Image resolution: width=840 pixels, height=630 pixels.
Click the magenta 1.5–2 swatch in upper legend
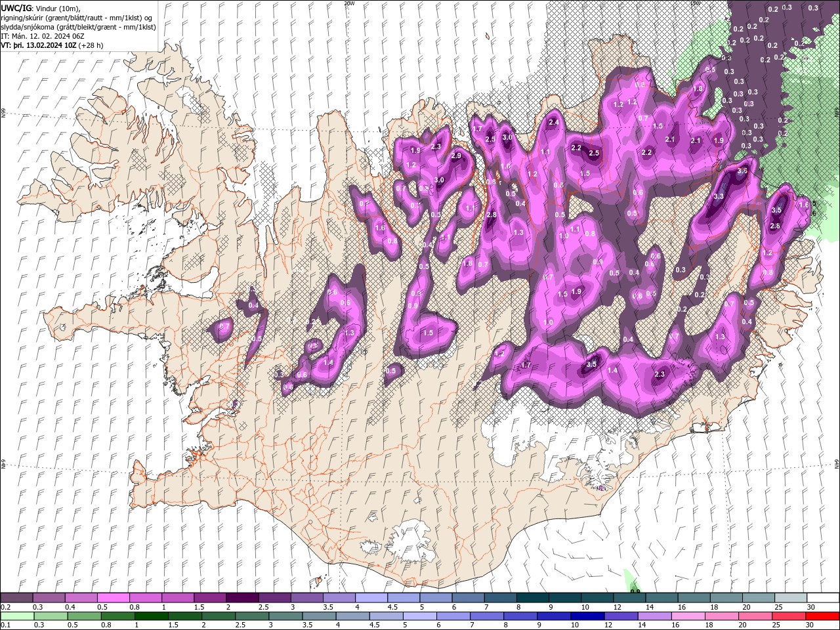tap(210, 598)
